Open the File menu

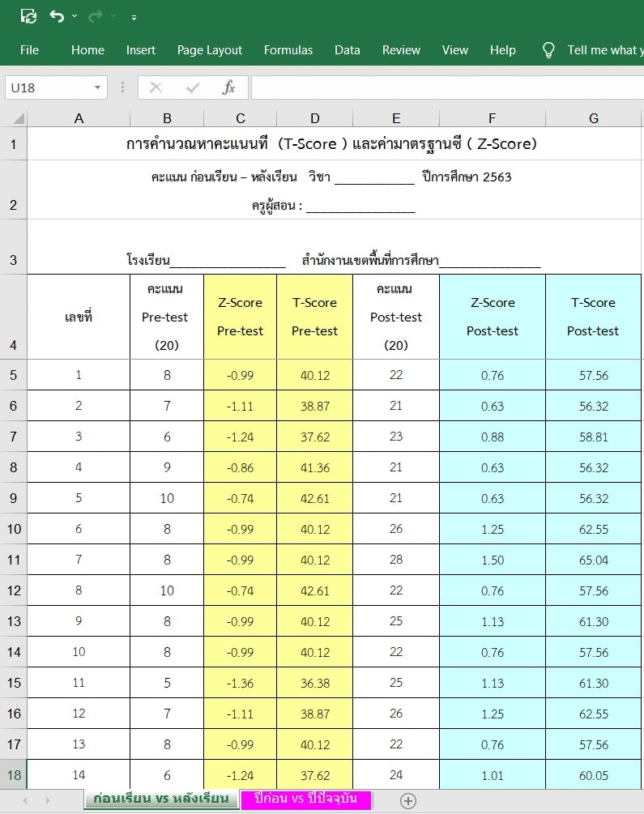click(x=29, y=50)
